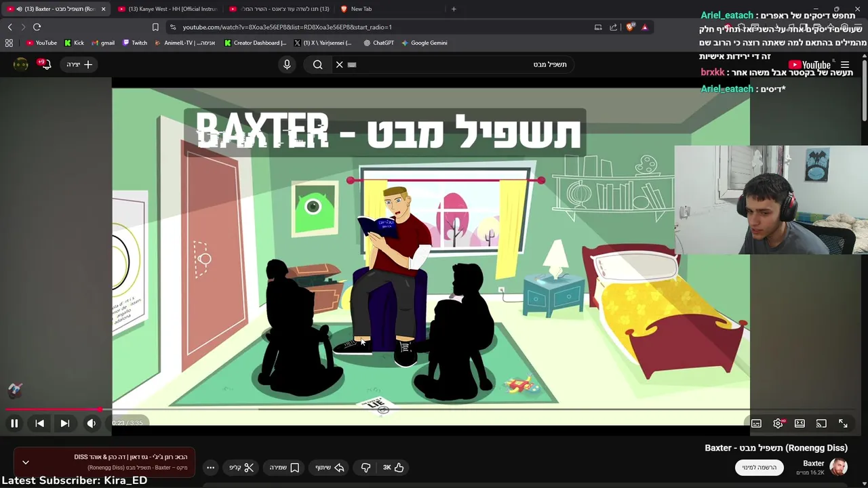This screenshot has width=868, height=488.
Task: Open Google Gemini bookmark
Action: pyautogui.click(x=424, y=43)
